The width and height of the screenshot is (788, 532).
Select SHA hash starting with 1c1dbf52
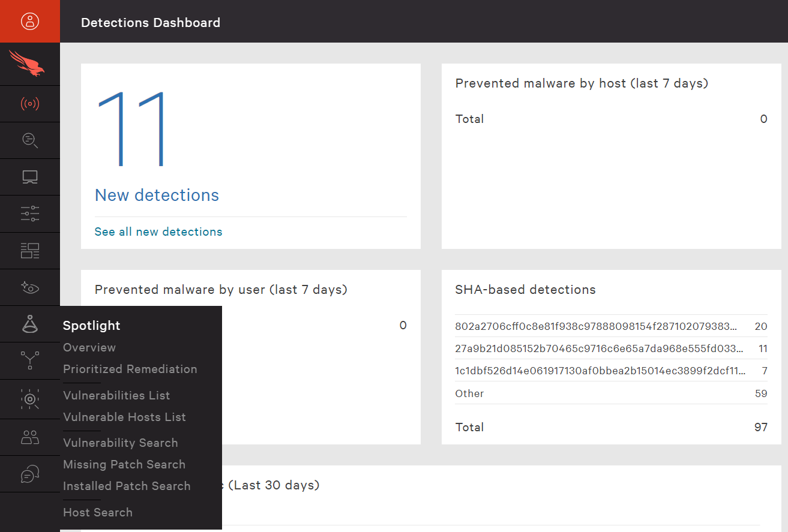click(x=600, y=371)
